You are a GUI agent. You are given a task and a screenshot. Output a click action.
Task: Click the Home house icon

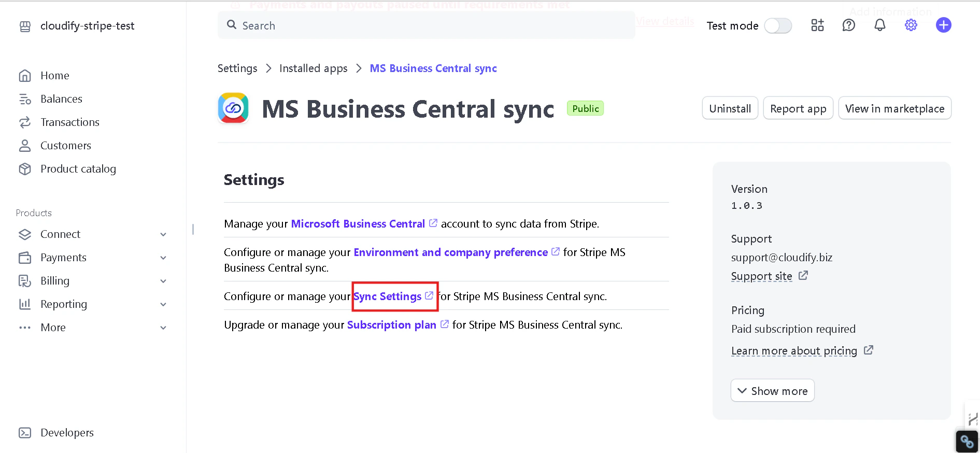[x=25, y=76]
